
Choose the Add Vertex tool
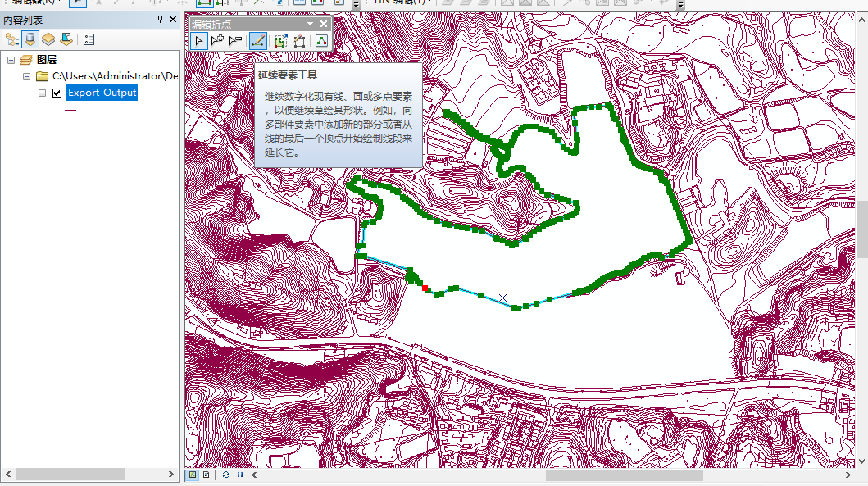217,40
